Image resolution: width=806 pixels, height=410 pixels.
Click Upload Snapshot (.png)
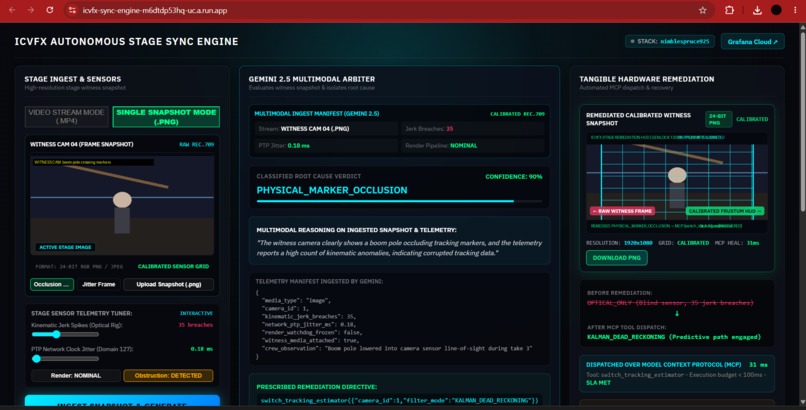coord(169,284)
